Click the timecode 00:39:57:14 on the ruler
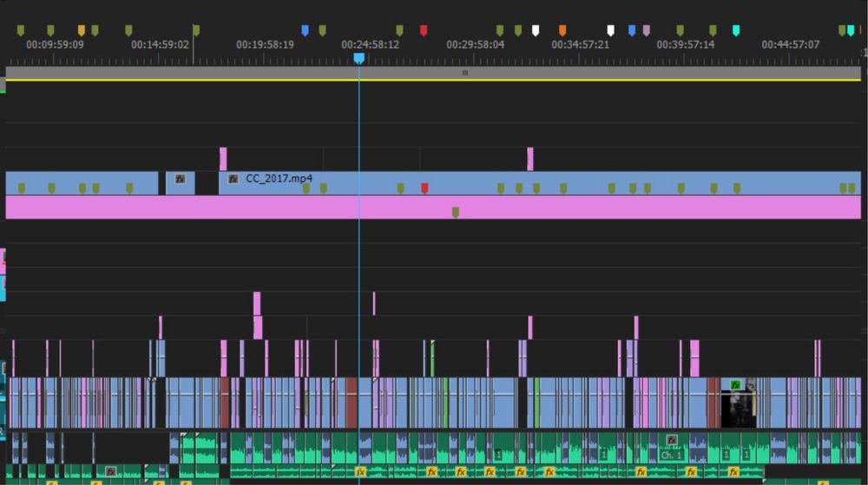This screenshot has height=485, width=868. coord(686,45)
